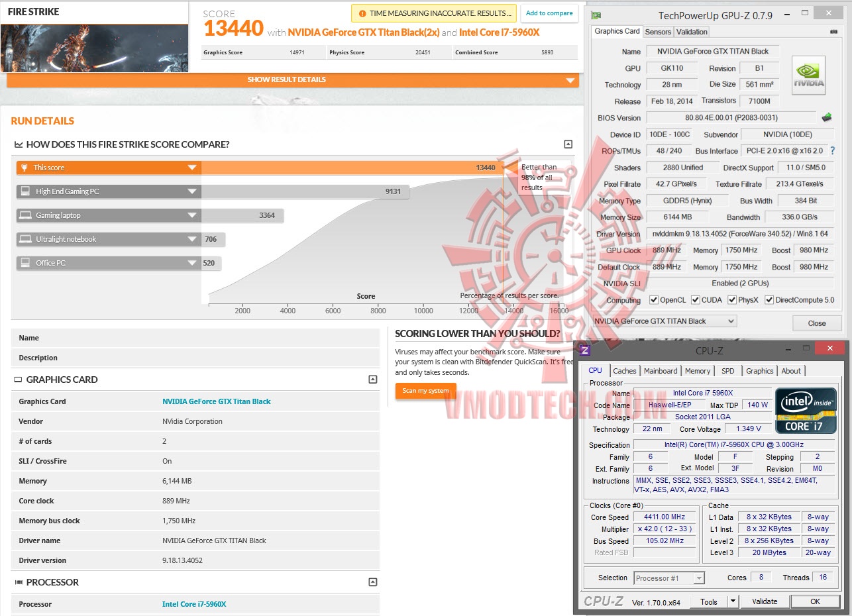852x616 pixels.
Task: Click the Combined Score value 5893
Action: click(x=547, y=52)
